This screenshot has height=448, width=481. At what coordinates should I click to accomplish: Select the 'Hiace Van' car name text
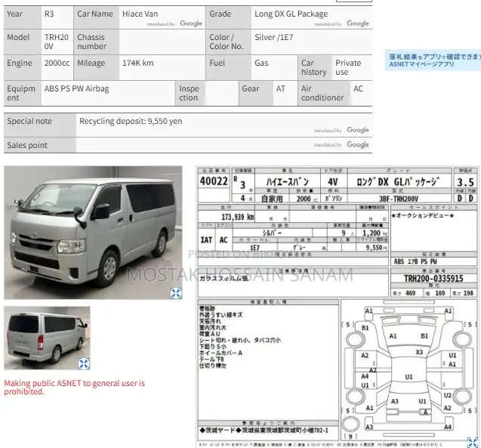(140, 14)
